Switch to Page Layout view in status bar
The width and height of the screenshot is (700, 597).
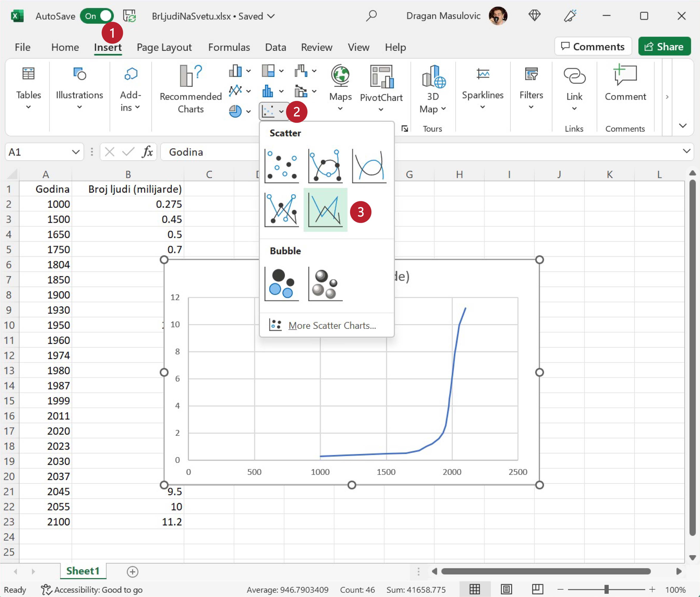[506, 589]
